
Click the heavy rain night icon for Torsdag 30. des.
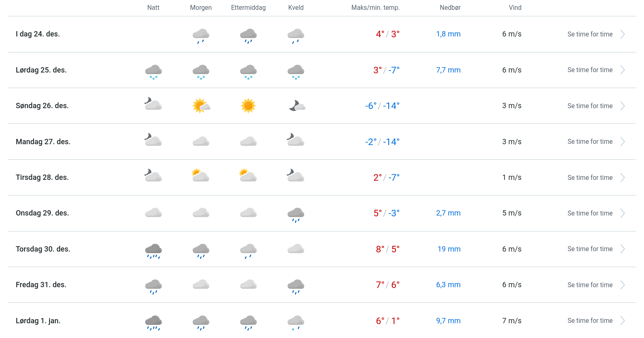coord(153,251)
